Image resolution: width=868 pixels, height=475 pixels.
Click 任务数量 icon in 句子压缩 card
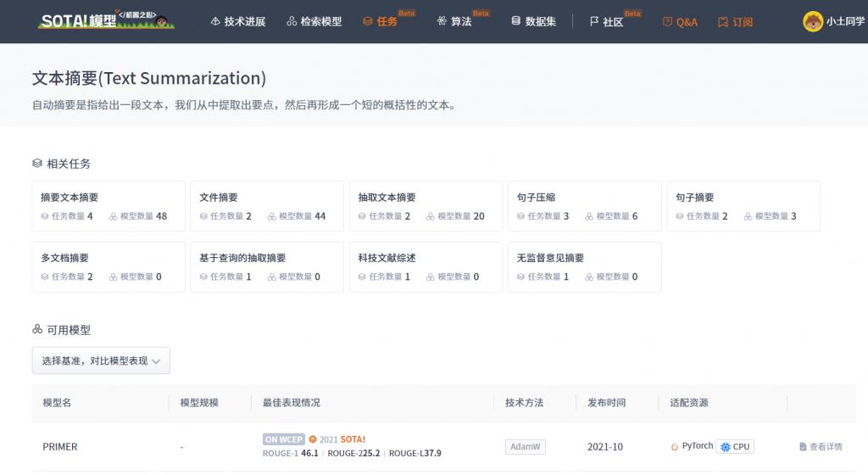click(521, 216)
